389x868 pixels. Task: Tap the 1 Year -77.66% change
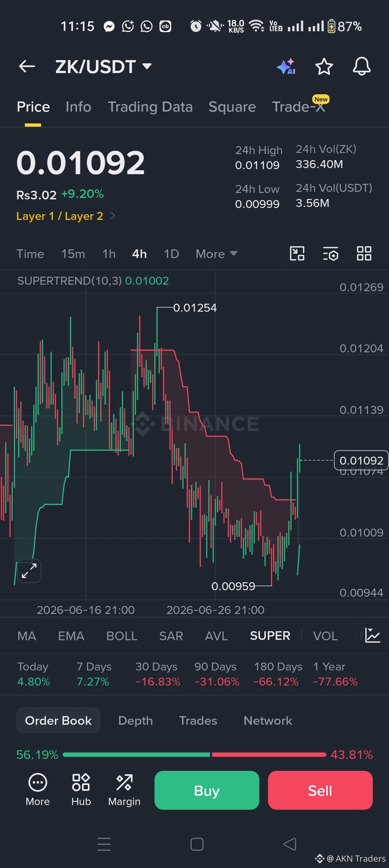[x=335, y=674]
